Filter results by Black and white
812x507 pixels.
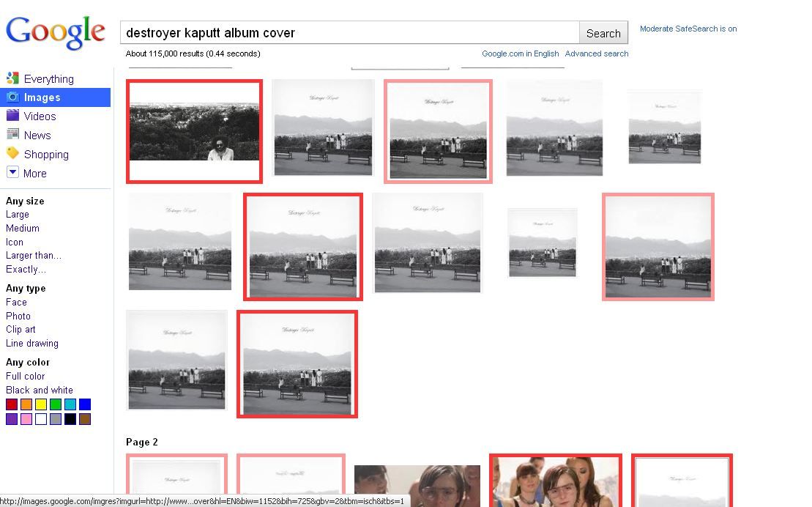(40, 390)
